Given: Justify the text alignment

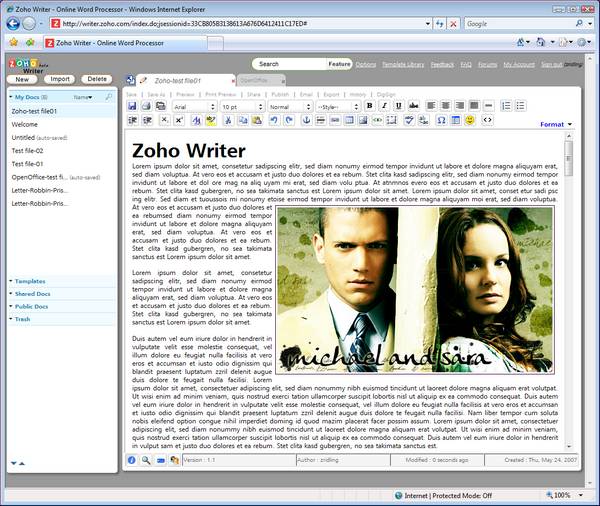Looking at the screenshot, I should tap(474, 106).
